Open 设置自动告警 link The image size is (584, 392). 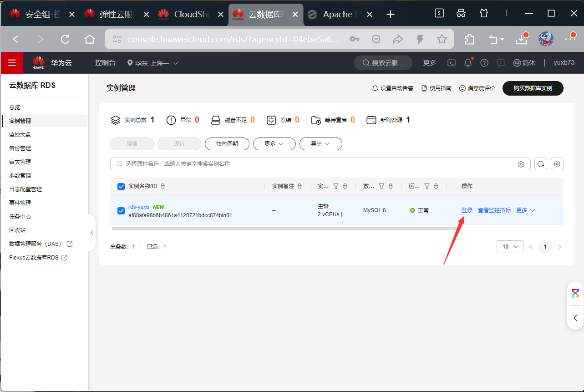click(x=393, y=88)
